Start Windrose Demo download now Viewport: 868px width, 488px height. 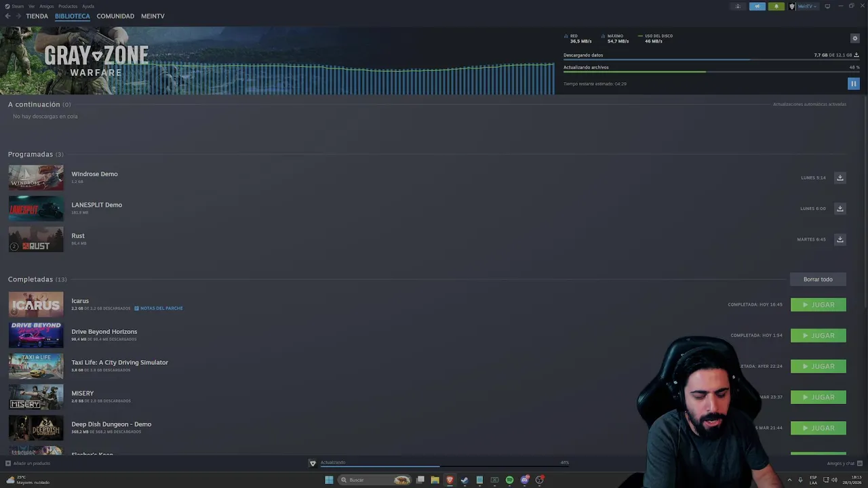point(840,178)
